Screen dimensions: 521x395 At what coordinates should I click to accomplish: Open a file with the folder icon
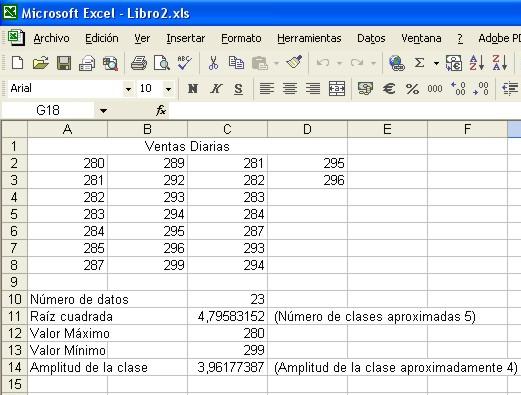tap(41, 63)
